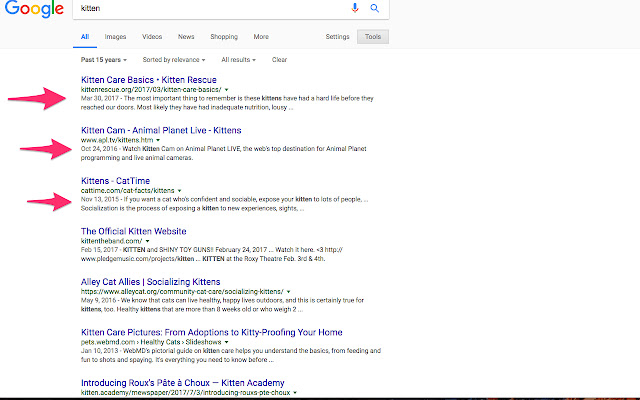Expand the kittentheband.com arrow menu
This screenshot has height=400, width=640.
(x=147, y=241)
